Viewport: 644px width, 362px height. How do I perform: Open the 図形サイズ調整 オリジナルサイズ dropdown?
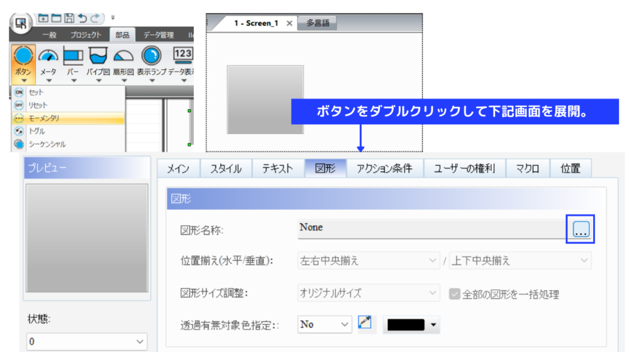pos(369,293)
